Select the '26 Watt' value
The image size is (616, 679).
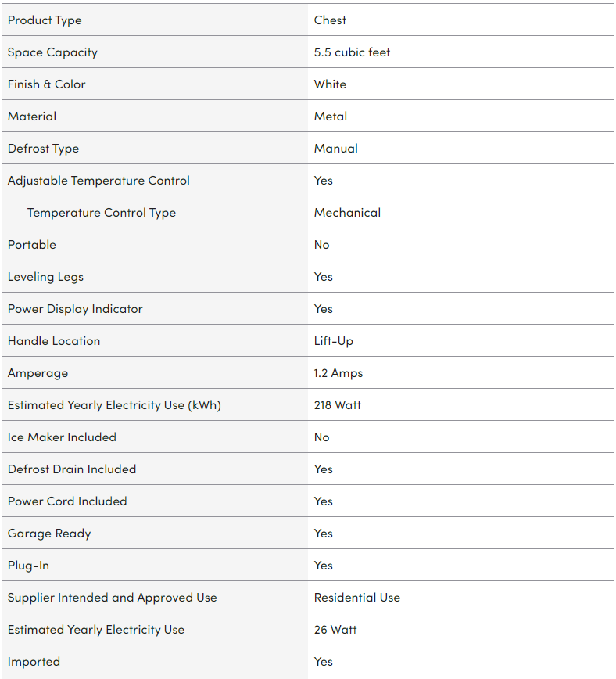[335, 630]
